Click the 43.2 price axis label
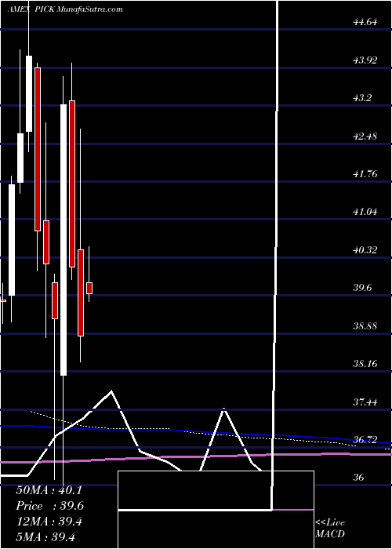Image resolution: width=392 pixels, height=549 pixels. pyautogui.click(x=362, y=98)
